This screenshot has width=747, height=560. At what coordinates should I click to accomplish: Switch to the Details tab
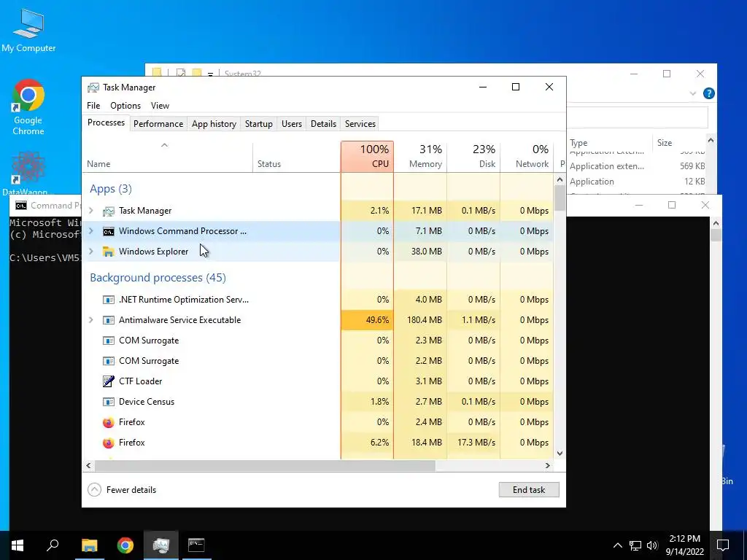click(x=323, y=124)
